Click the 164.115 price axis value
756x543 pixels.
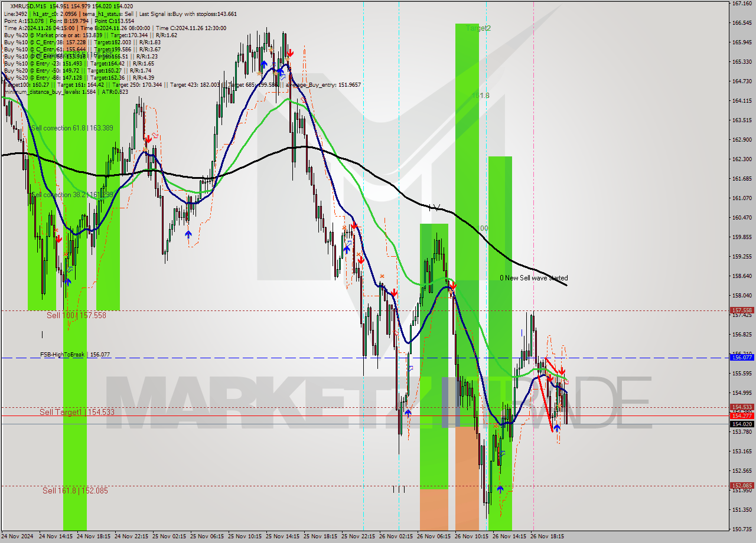(742, 101)
